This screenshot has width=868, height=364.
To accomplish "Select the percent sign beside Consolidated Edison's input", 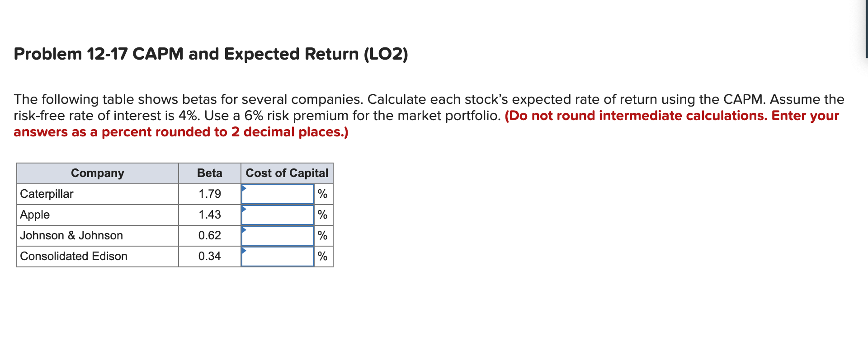I will click(322, 256).
